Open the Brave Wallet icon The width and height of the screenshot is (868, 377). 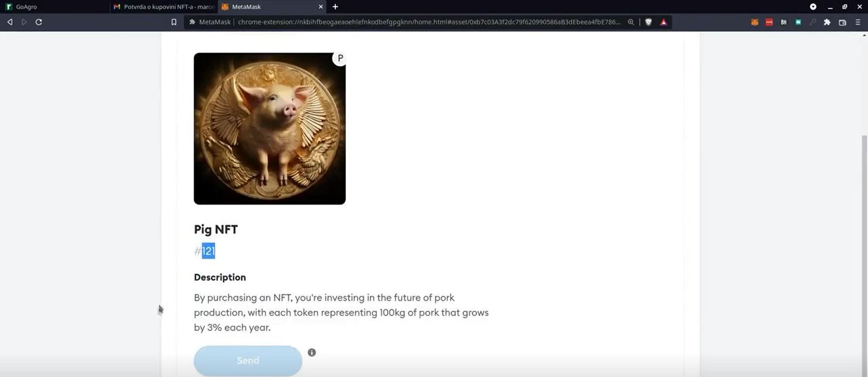[843, 22]
